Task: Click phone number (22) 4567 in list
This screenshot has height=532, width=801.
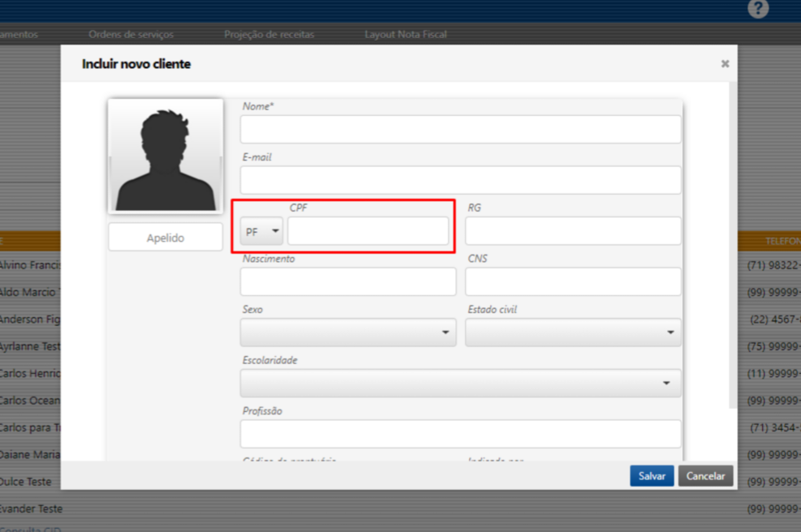Action: point(774,319)
